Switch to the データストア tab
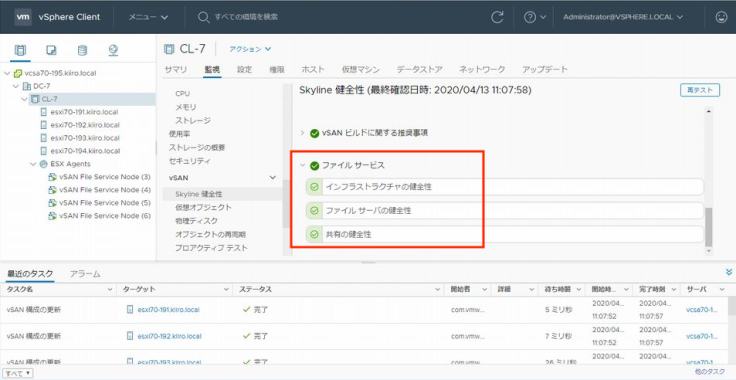The width and height of the screenshot is (736, 380). tap(420, 69)
